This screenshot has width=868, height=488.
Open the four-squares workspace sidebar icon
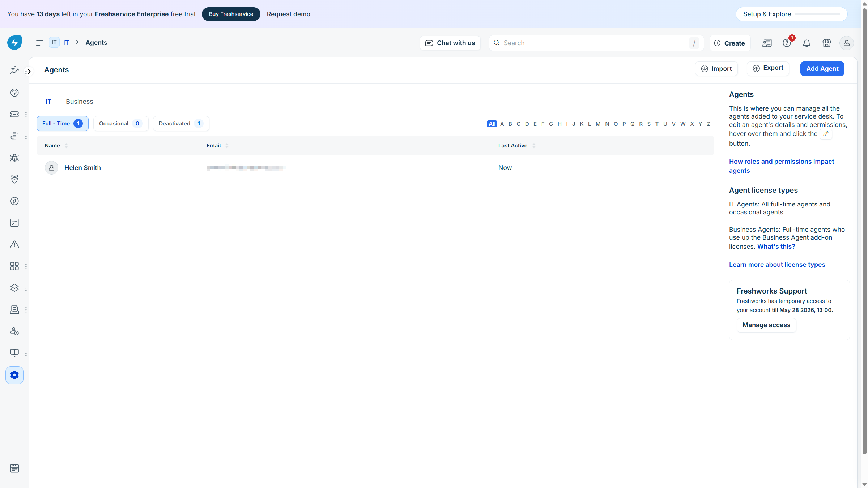click(14, 266)
